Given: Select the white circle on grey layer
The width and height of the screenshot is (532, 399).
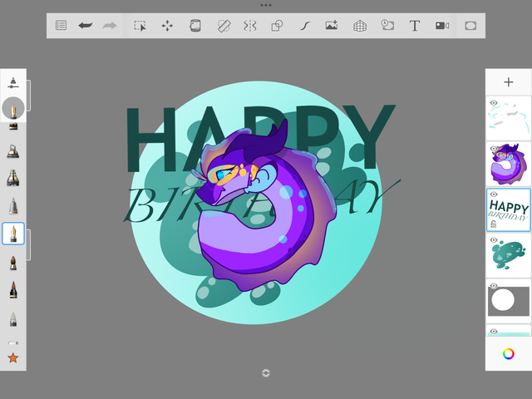Looking at the screenshot, I should 508,301.
